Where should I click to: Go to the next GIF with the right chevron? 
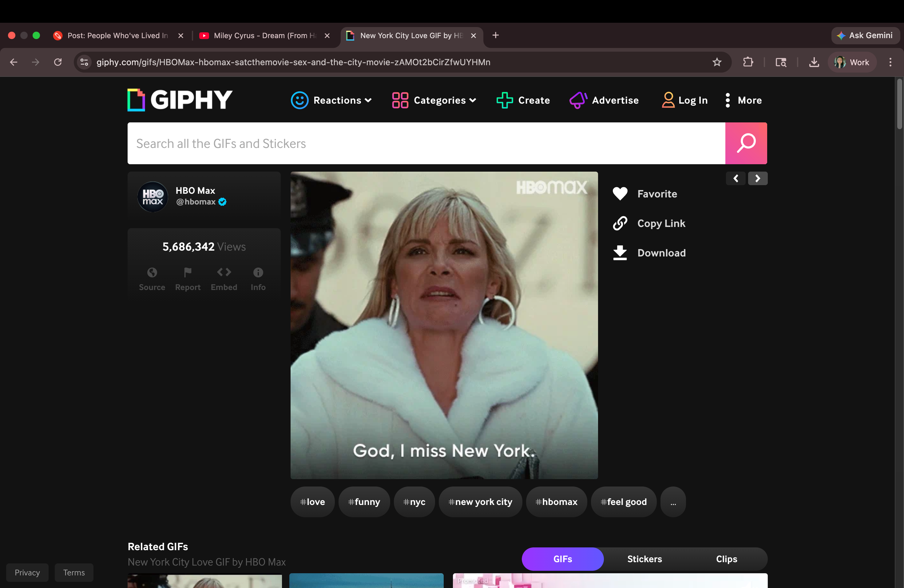(x=758, y=178)
